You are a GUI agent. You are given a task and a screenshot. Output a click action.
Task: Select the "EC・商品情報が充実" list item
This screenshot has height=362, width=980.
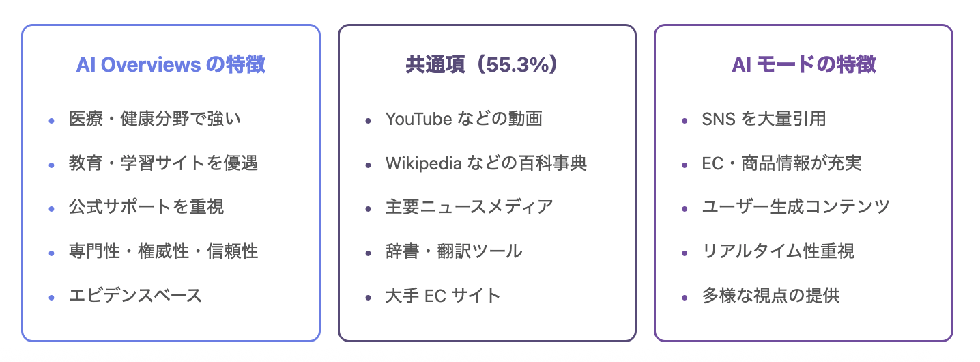[x=781, y=163]
